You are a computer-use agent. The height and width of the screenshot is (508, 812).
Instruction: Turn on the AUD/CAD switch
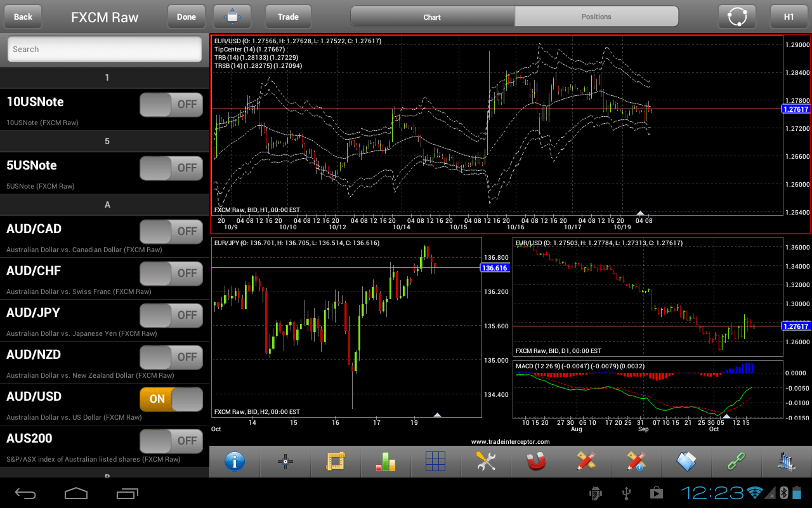tap(171, 231)
